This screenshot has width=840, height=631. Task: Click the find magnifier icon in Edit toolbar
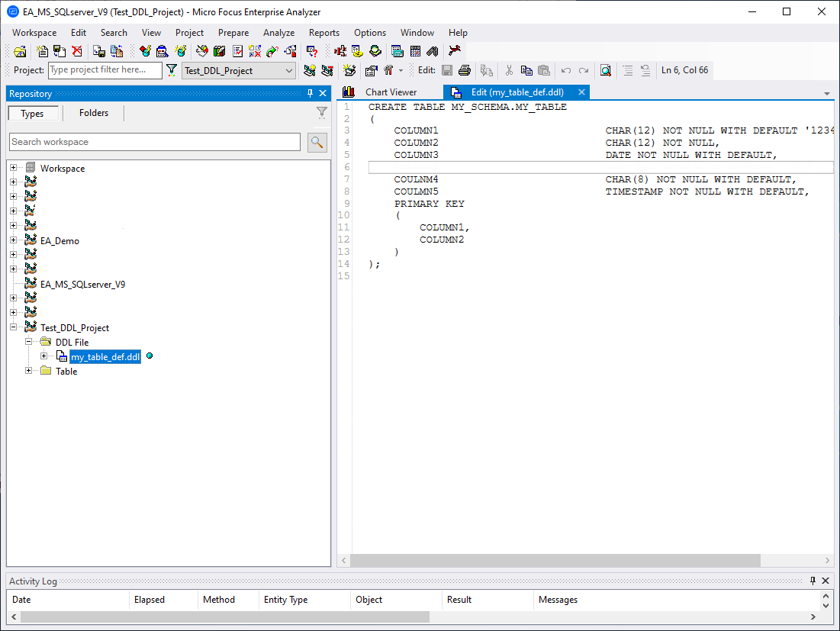605,70
